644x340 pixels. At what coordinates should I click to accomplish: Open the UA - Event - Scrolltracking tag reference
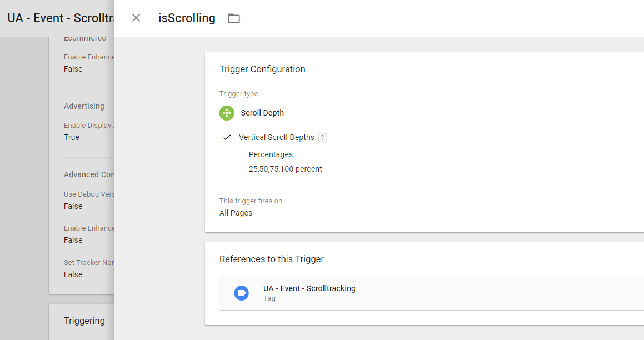(x=309, y=289)
